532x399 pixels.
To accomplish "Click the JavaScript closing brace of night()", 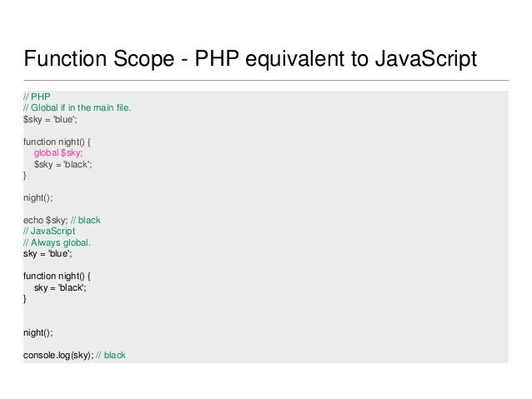I will [25, 299].
